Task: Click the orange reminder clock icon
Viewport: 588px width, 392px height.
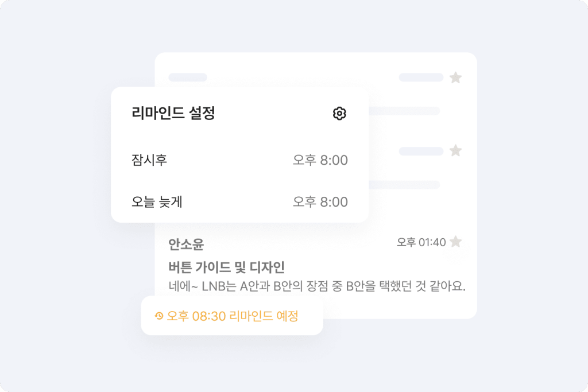Action: point(159,316)
